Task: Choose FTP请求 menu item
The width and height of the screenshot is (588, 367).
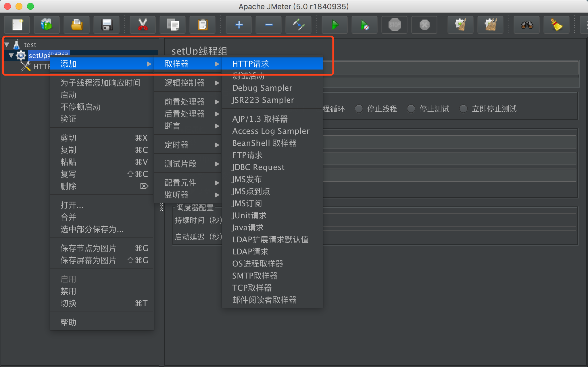Action: click(272, 155)
